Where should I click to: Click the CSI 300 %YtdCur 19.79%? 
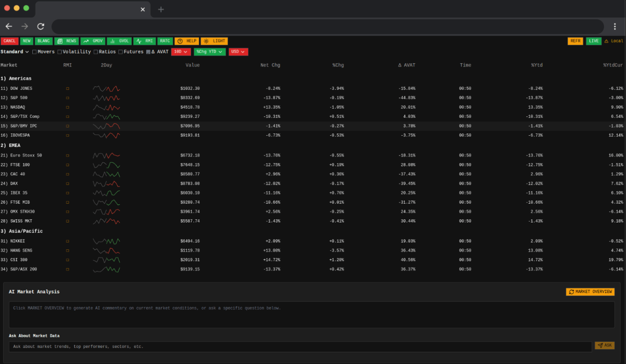[616, 260]
